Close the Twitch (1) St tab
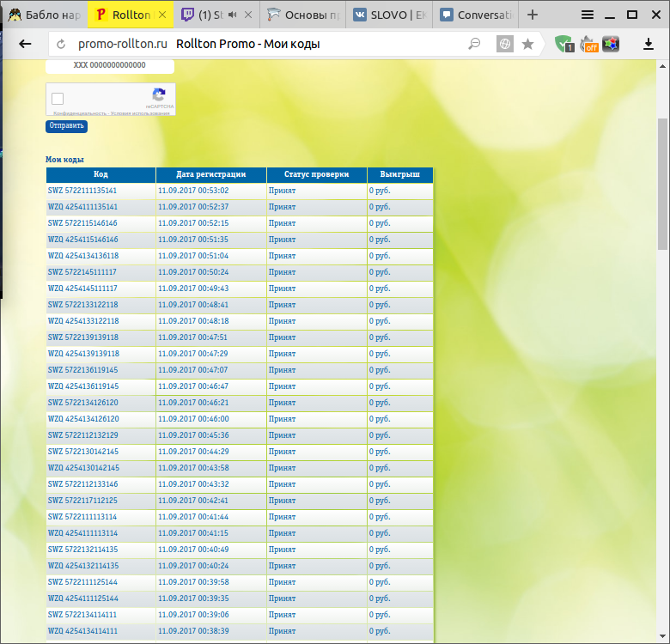This screenshot has height=644, width=670. tap(248, 15)
